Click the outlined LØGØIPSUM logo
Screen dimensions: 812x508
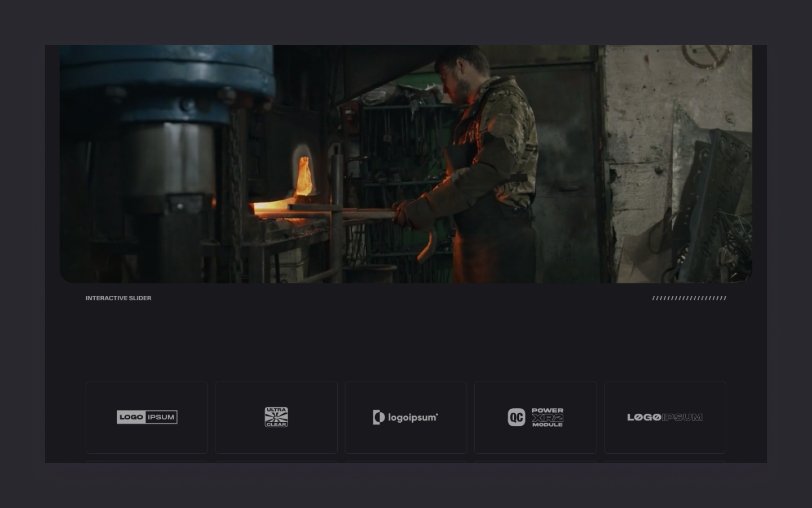(x=664, y=417)
